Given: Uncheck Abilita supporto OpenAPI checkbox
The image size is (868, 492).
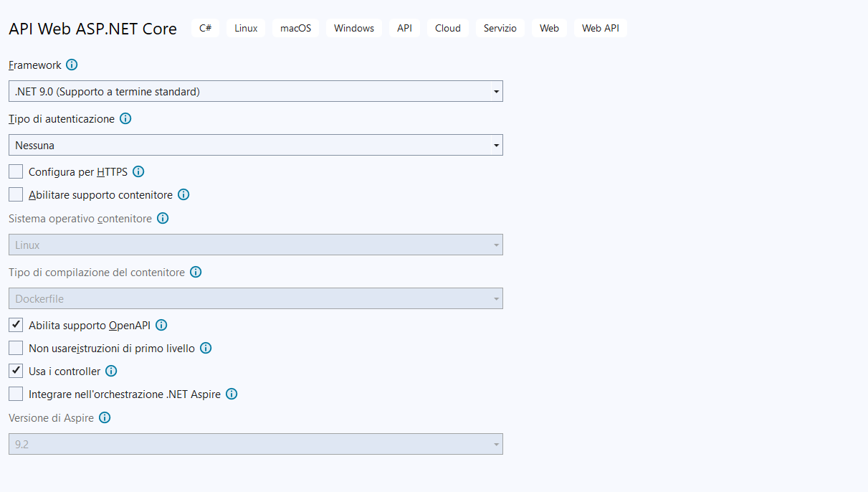Looking at the screenshot, I should click(x=16, y=326).
